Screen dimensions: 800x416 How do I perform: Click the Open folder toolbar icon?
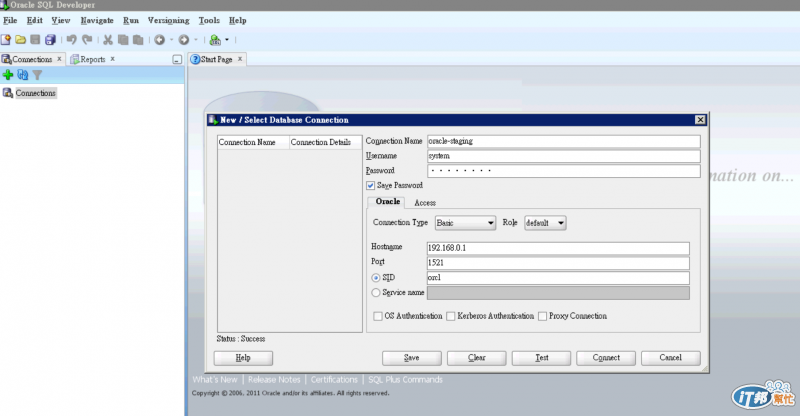tap(20, 40)
